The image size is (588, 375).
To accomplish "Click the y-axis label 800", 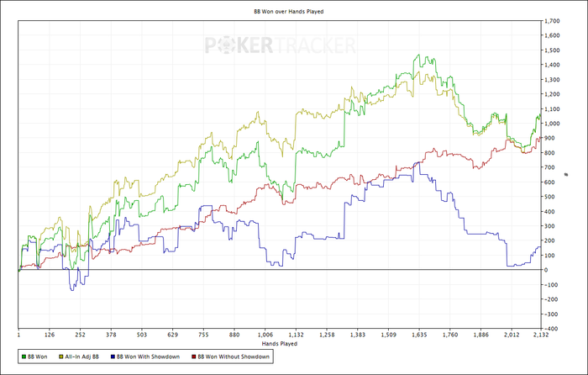I will (549, 153).
